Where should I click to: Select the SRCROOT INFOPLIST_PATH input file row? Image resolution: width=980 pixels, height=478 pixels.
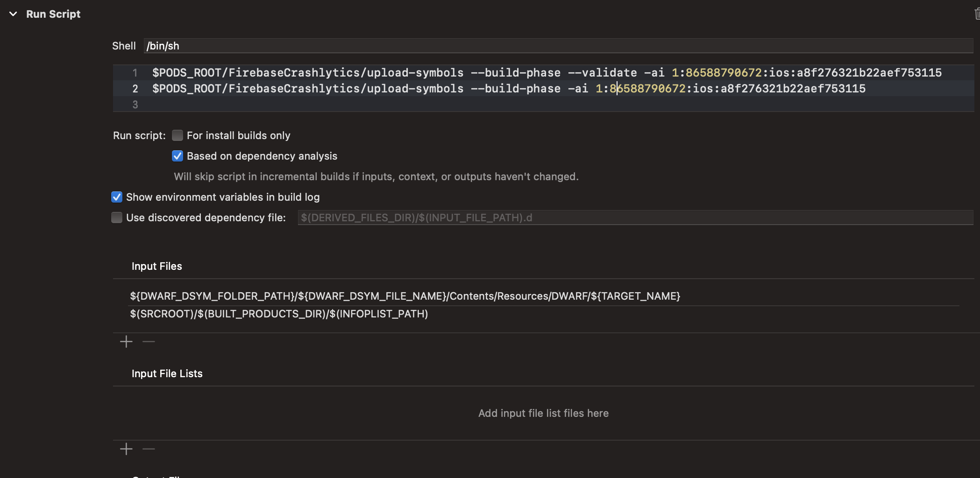(544, 314)
